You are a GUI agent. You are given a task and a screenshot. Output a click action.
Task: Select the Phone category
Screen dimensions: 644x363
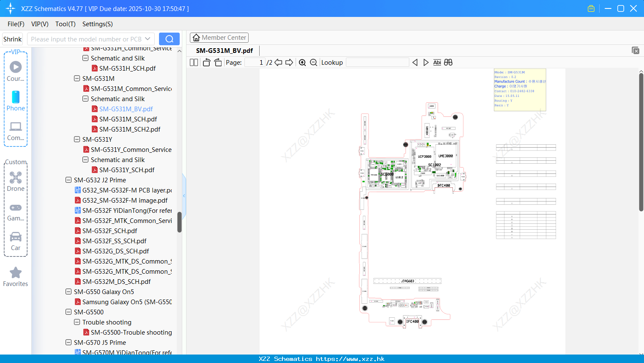coord(16,101)
